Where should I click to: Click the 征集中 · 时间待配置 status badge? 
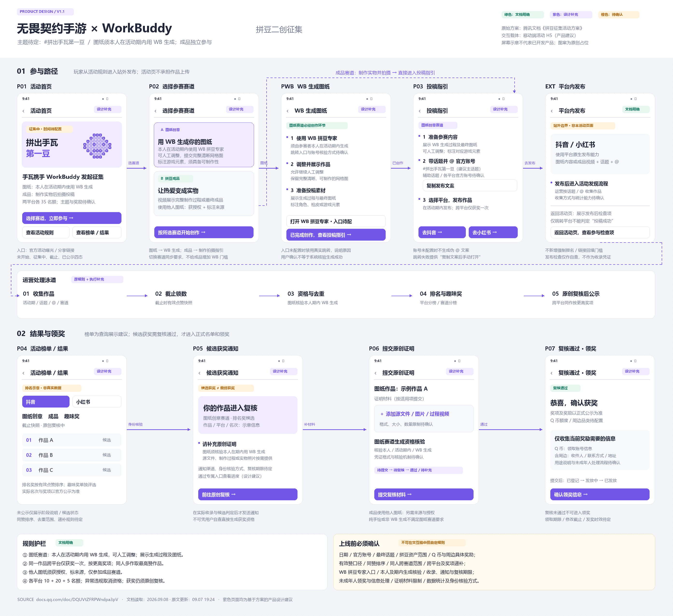[x=50, y=129]
